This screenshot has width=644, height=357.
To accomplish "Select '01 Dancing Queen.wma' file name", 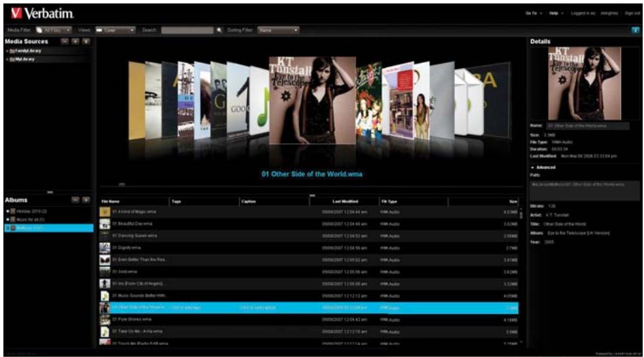I will 134,235.
